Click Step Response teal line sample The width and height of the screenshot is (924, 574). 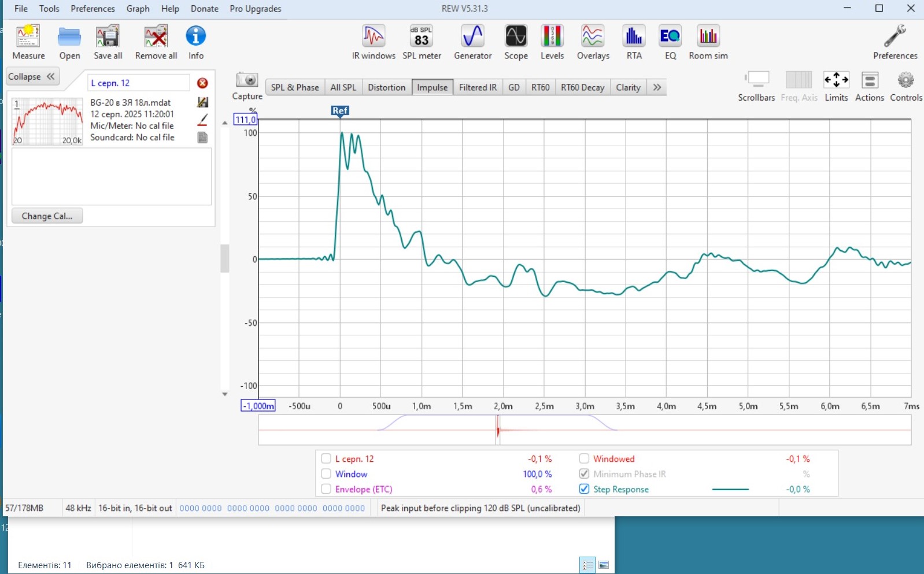click(730, 490)
